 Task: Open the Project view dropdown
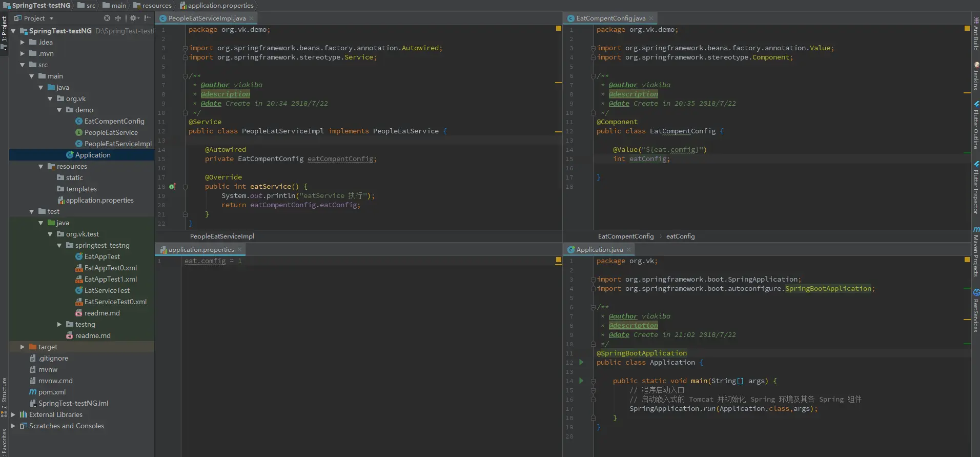[x=34, y=18]
